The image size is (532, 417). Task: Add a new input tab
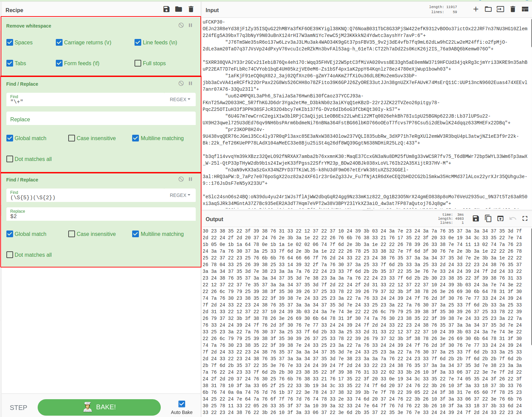click(476, 9)
